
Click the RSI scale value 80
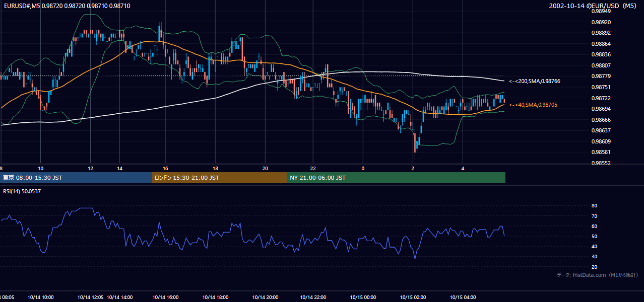[x=594, y=206]
